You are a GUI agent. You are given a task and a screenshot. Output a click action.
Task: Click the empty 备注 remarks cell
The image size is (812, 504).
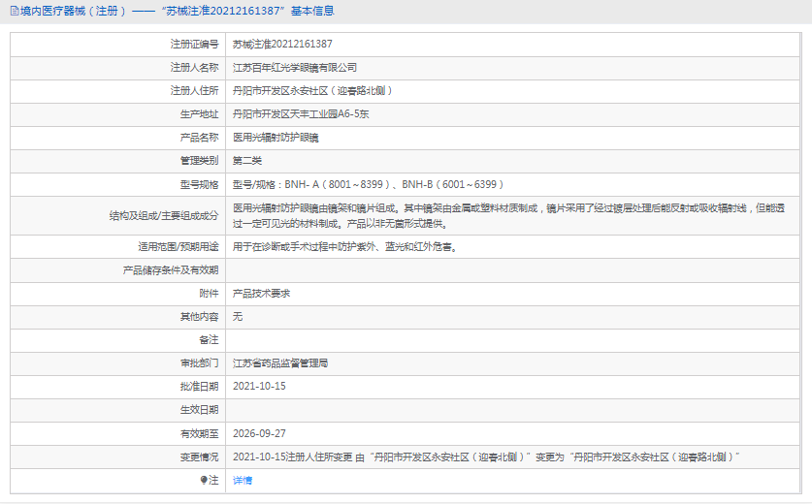[x=512, y=339]
